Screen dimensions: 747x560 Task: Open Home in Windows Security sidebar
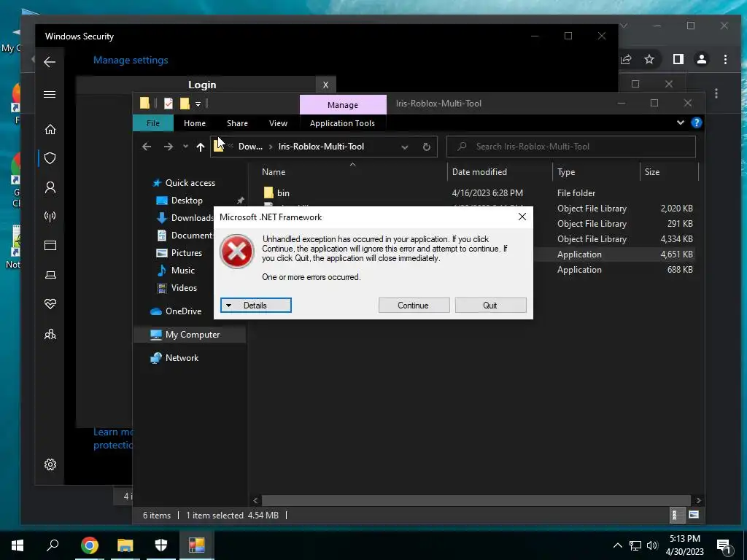(50, 129)
